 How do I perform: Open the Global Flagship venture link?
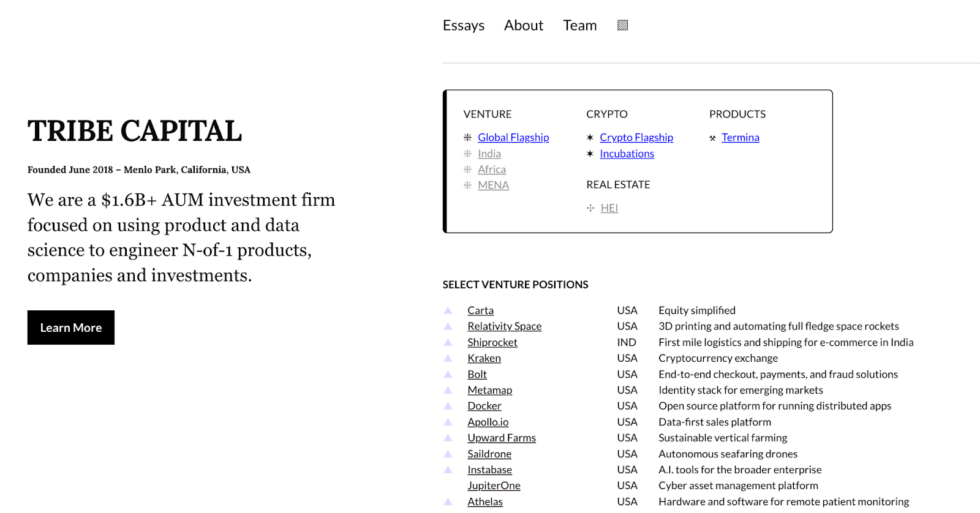pyautogui.click(x=513, y=138)
